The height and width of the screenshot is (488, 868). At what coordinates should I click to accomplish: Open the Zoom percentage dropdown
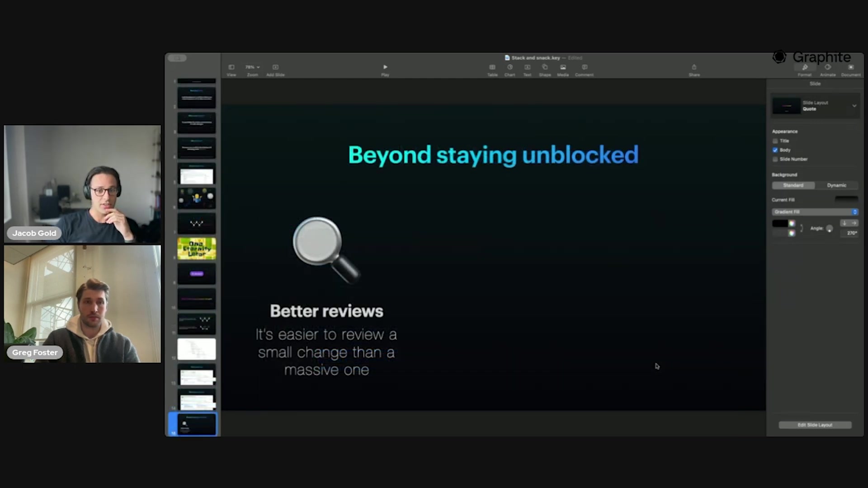(x=252, y=67)
